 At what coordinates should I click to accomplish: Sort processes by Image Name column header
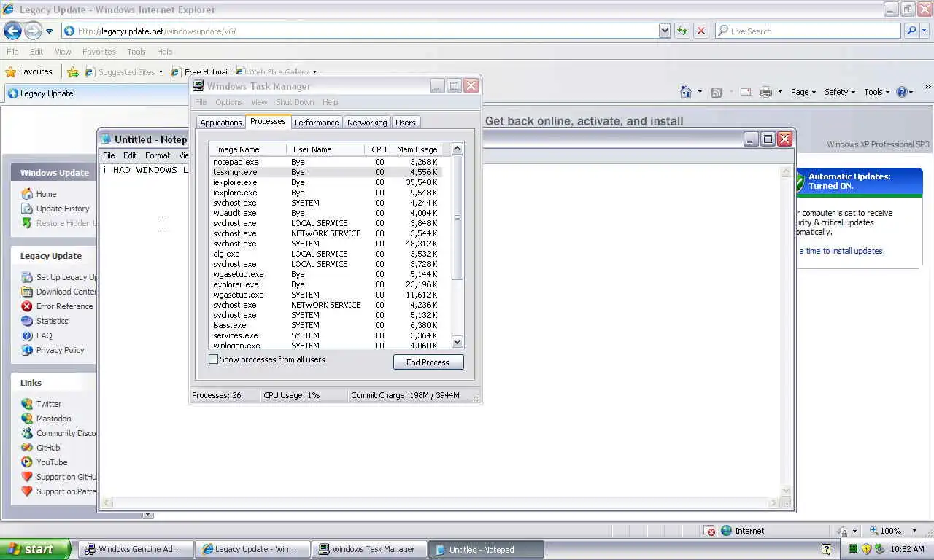[x=248, y=149]
